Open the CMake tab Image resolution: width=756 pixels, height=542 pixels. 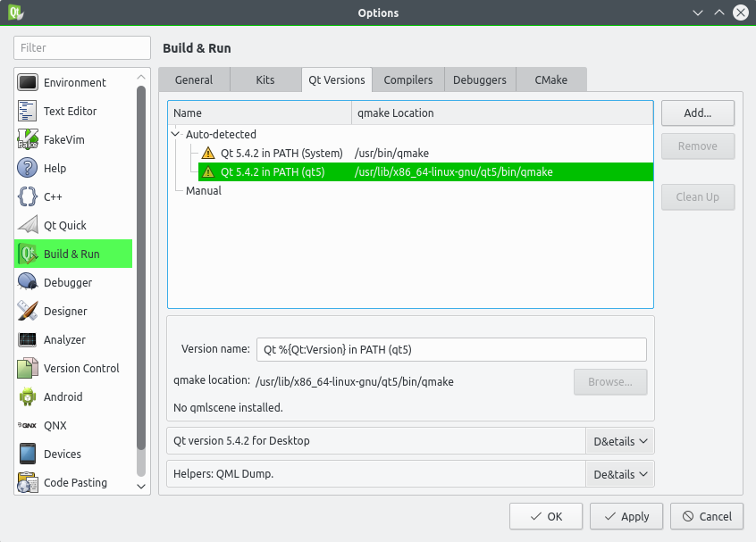click(550, 79)
